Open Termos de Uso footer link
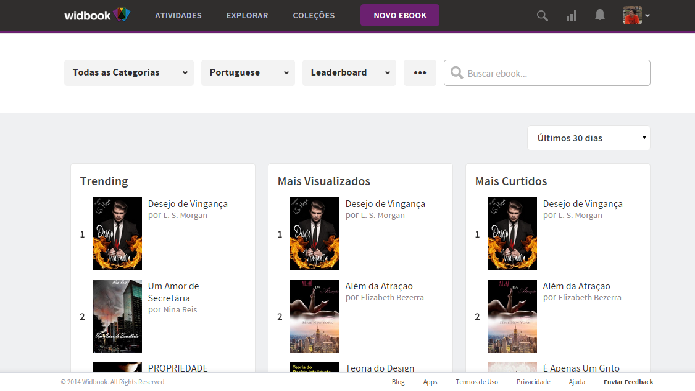The height and width of the screenshot is (391, 695). tap(477, 382)
